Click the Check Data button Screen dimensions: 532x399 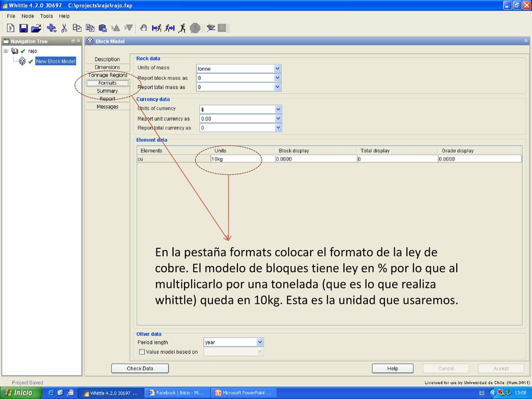[140, 368]
